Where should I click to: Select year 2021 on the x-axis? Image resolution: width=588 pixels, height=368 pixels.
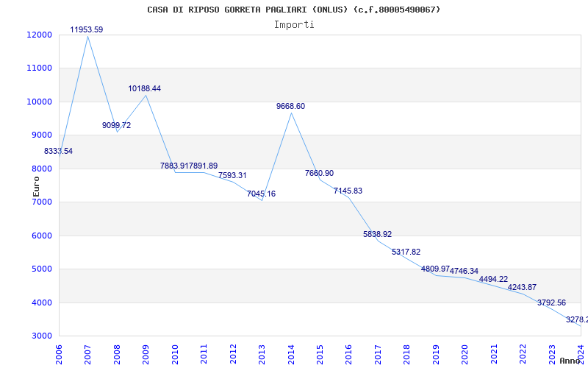[494, 354]
